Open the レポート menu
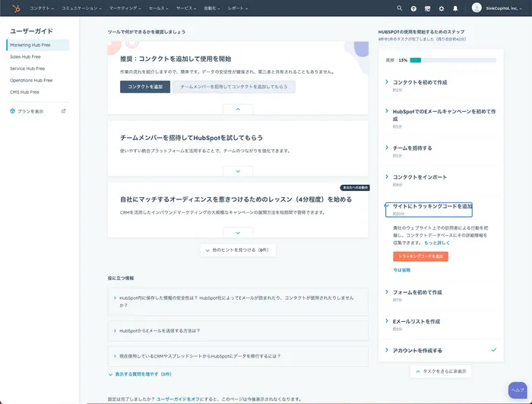 [x=238, y=8]
